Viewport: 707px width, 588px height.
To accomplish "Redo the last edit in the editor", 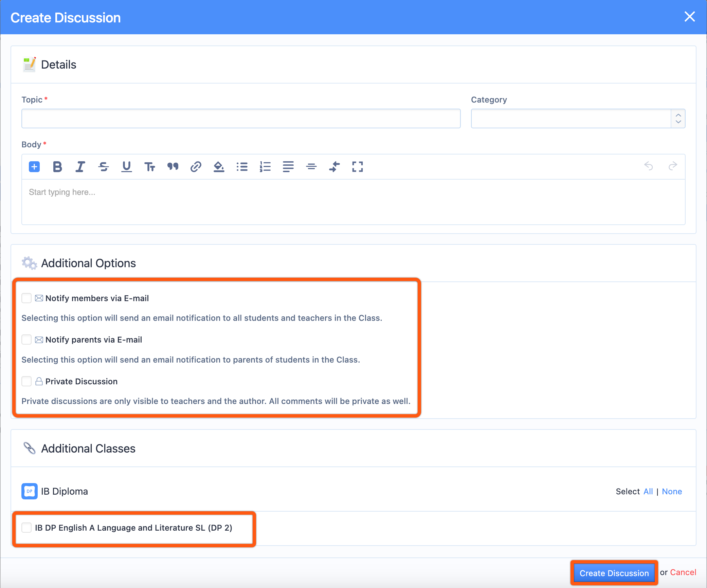I will 673,166.
